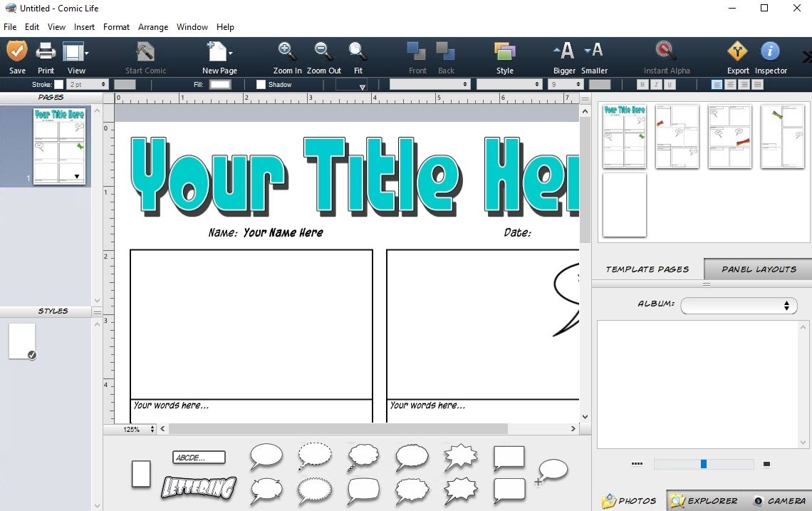Image resolution: width=812 pixels, height=511 pixels.
Task: Select page 1 thumbnail in Pages
Action: pyautogui.click(x=59, y=145)
